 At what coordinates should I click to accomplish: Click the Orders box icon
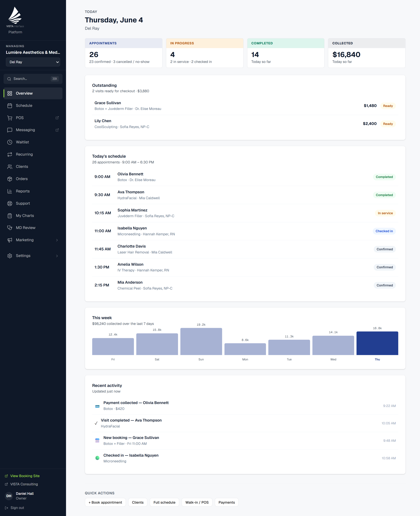pos(10,179)
